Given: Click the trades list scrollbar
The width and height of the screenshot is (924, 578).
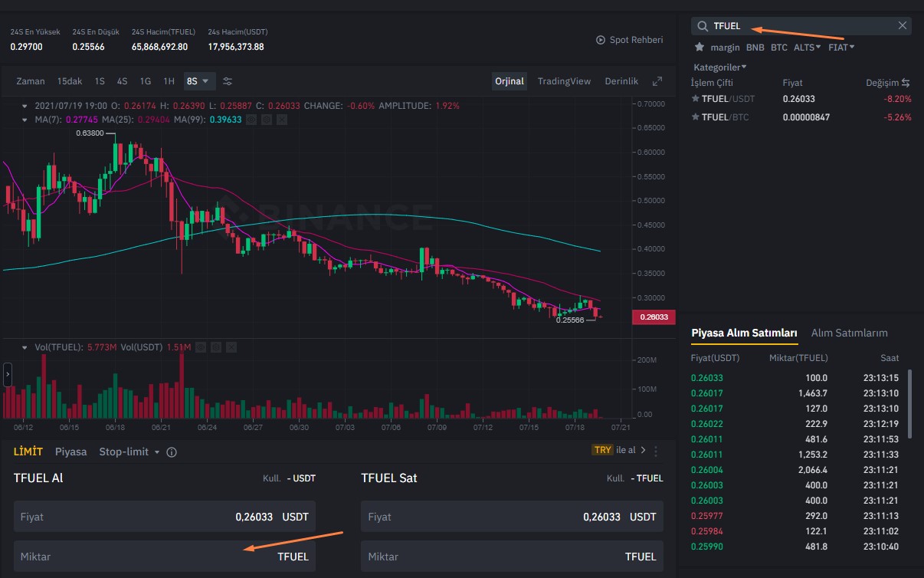Looking at the screenshot, I should 909,403.
